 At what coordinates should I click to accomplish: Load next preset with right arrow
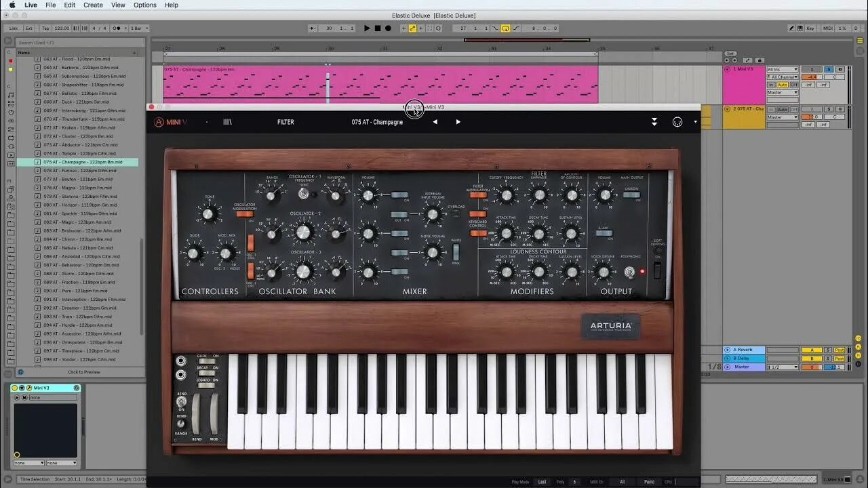(x=458, y=122)
